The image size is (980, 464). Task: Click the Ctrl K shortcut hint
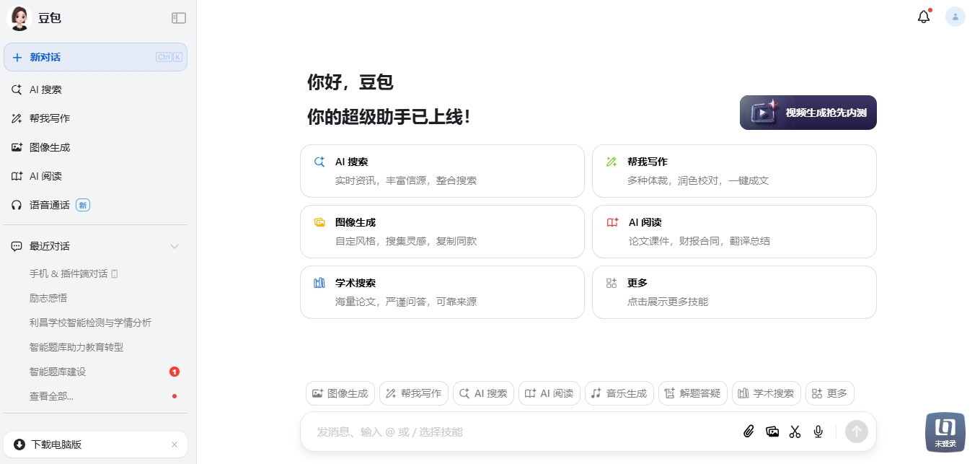click(x=169, y=57)
